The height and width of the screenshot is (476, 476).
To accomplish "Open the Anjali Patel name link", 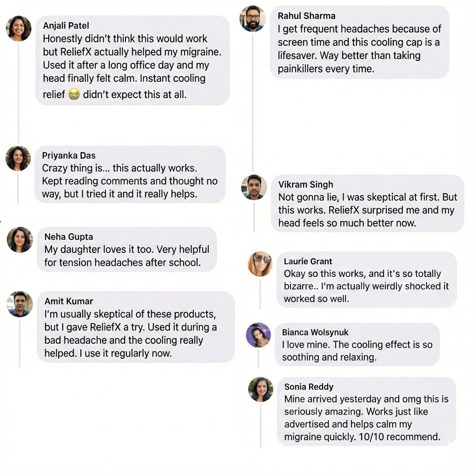I will point(66,26).
